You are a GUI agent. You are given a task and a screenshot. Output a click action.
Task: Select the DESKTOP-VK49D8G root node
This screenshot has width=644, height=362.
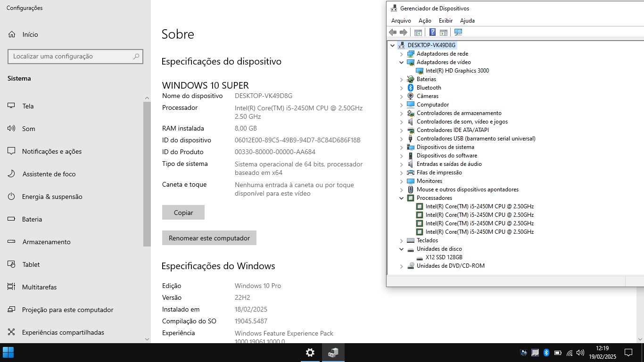431,45
